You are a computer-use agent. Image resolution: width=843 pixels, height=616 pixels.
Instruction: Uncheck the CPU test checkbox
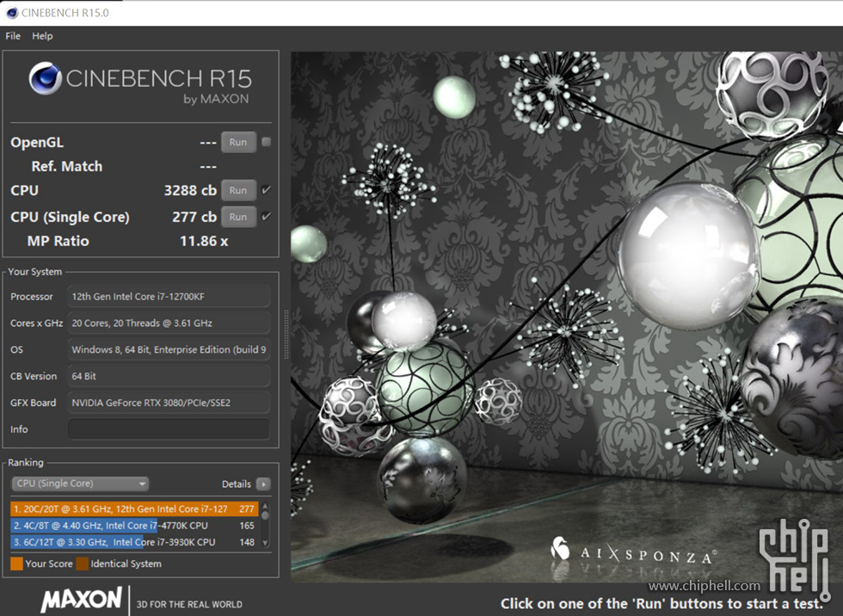(x=266, y=190)
